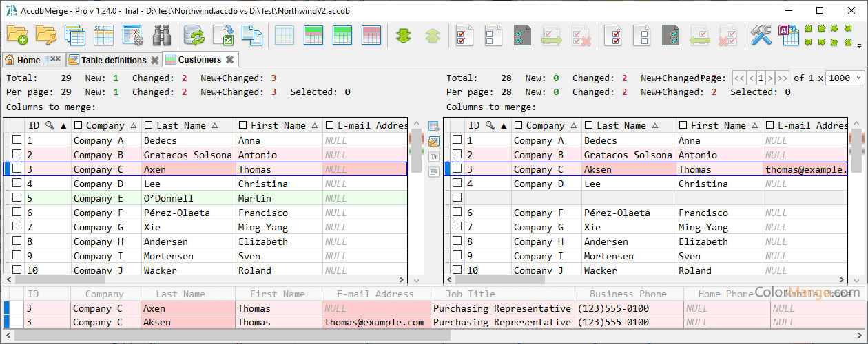Tick checkbox for Axen row in left grid

coord(17,169)
